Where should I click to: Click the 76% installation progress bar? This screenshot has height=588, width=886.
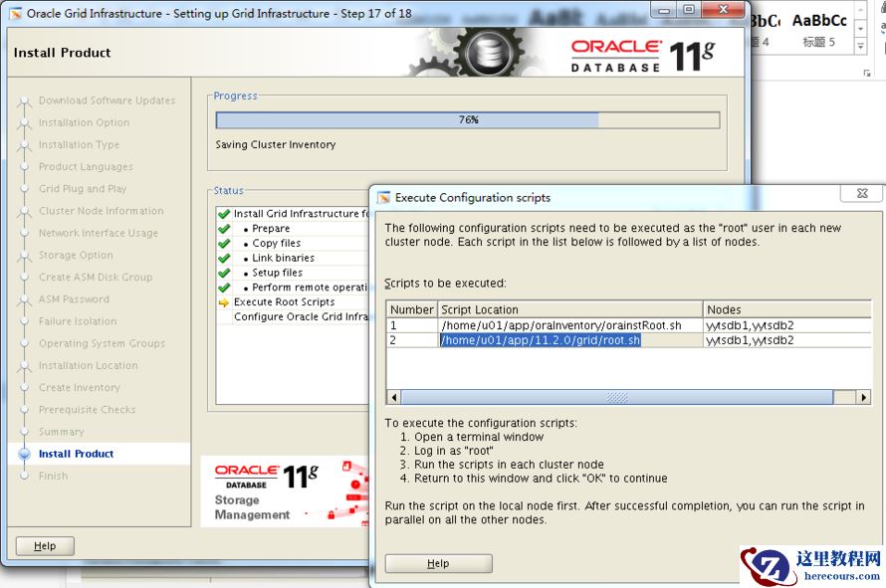(468, 119)
